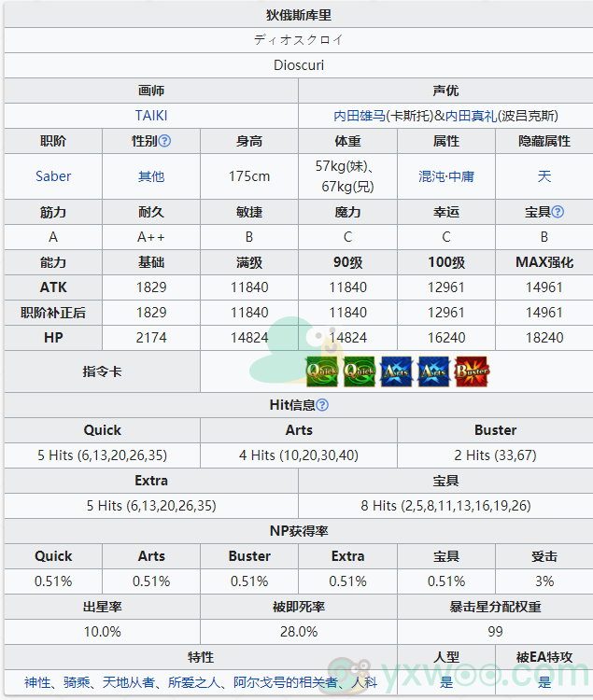593x700 pixels.
Task: Click the 职阶补正后 row 满级 value 11840
Action: (x=249, y=313)
